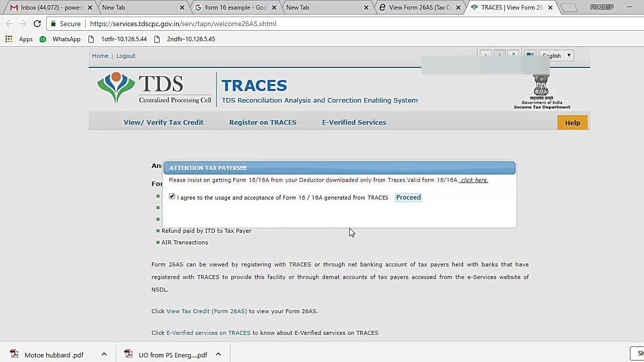Click the Proceed button in the popup

pos(408,198)
